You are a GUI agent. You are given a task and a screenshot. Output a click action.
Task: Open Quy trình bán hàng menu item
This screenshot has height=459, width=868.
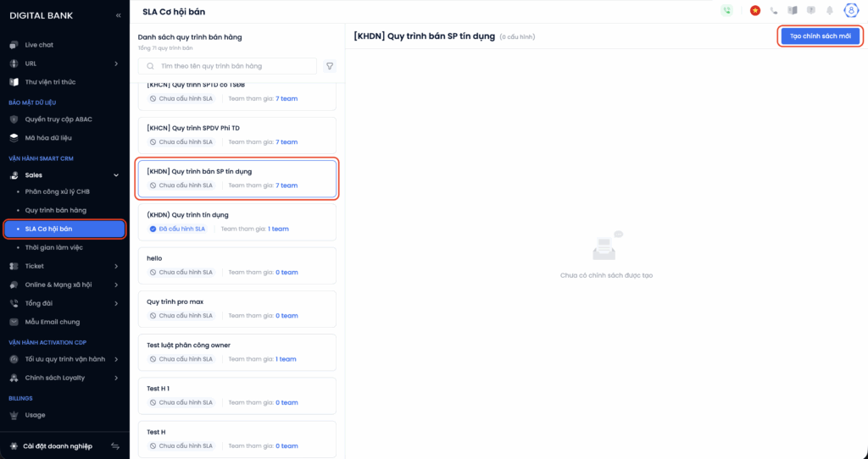(x=56, y=210)
